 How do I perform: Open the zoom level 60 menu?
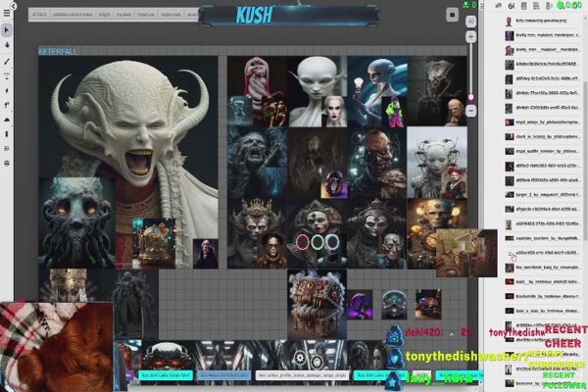click(471, 22)
